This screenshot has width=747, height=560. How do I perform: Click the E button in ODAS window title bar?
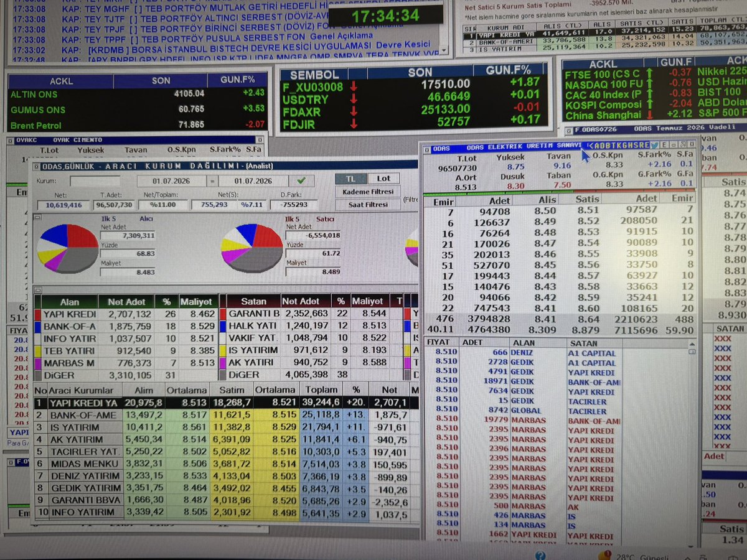click(664, 145)
